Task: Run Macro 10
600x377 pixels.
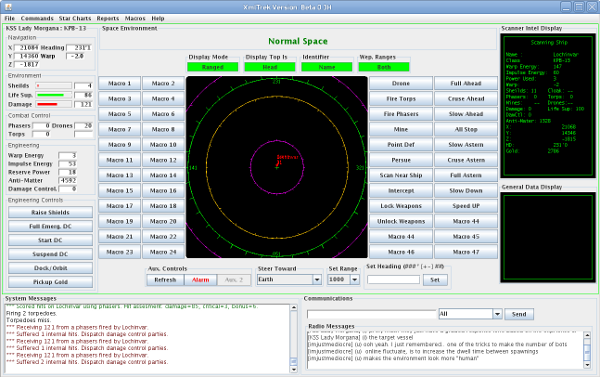Action: coord(163,145)
